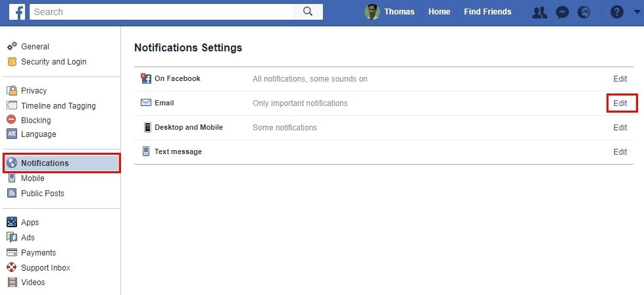Click the Blocking red icon

[12, 120]
